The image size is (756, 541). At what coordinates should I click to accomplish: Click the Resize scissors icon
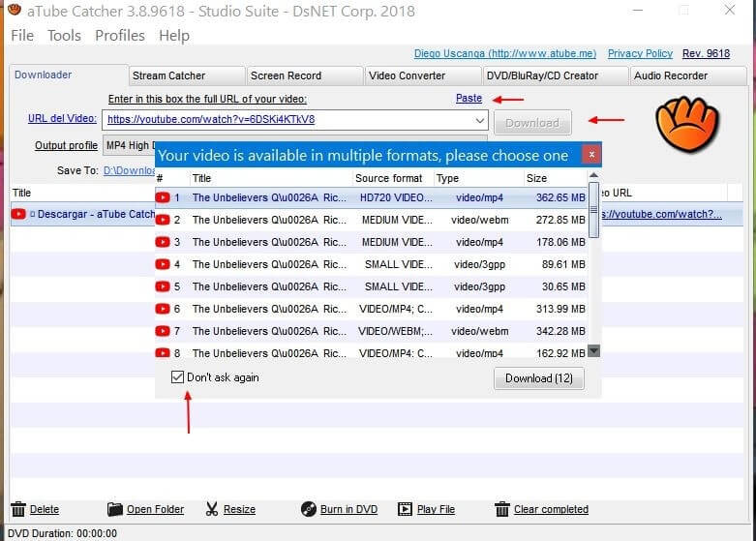212,509
